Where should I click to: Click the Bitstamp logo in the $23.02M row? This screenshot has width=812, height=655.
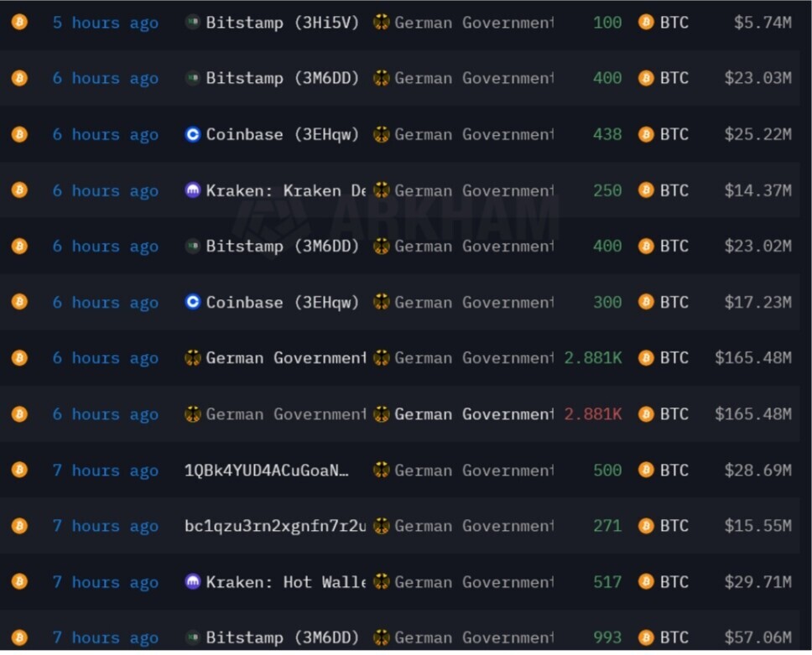(193, 246)
